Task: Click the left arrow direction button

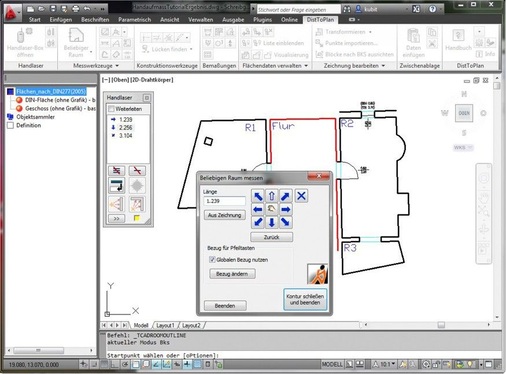Action: (258, 209)
